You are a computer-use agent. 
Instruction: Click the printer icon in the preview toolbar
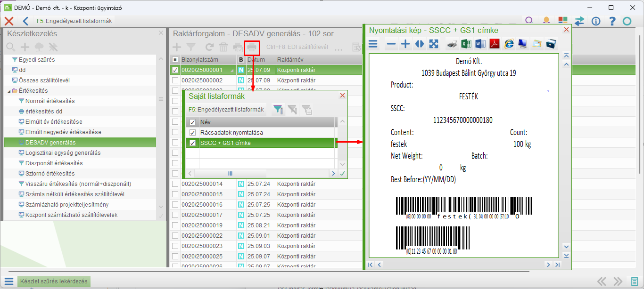tap(452, 44)
